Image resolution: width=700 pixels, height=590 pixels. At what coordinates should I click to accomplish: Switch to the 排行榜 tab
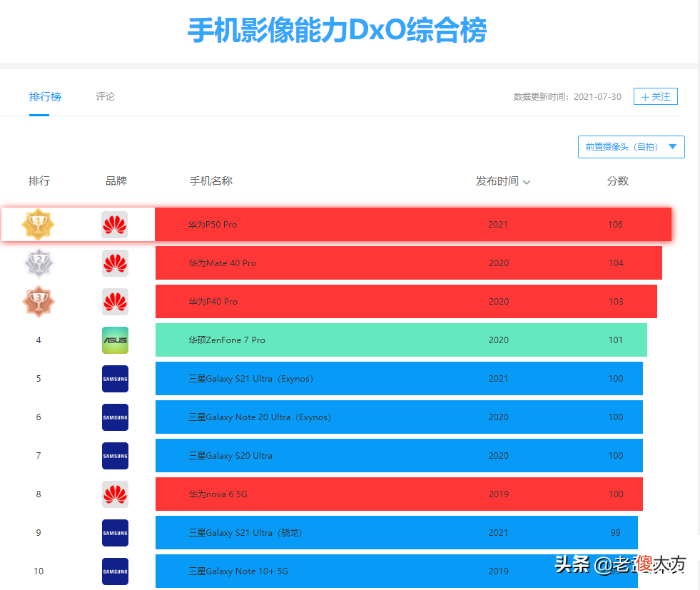pos(45,97)
